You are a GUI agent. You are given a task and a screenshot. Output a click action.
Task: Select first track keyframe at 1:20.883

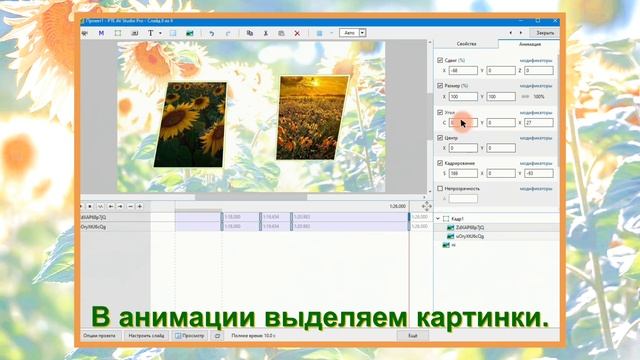point(291,217)
